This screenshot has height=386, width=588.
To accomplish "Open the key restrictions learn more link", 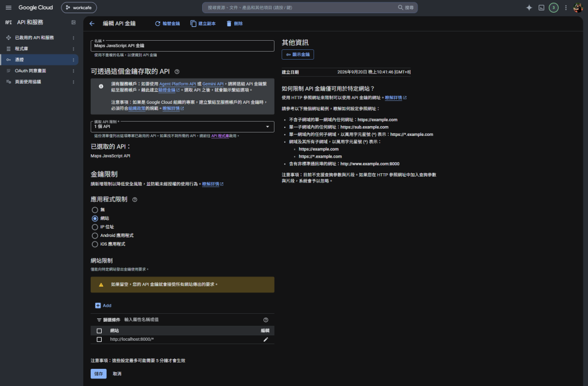I will [x=212, y=184].
